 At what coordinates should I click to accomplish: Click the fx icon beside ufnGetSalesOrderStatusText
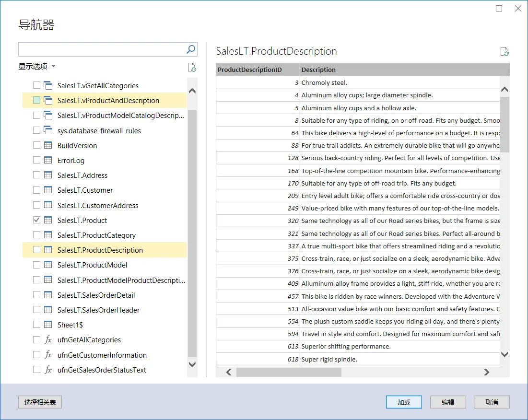(x=48, y=370)
